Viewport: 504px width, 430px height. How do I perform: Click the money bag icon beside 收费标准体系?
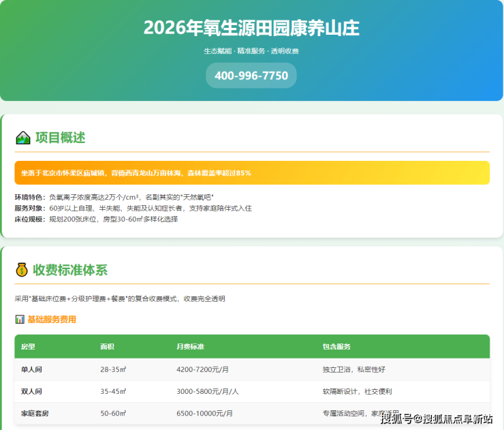coord(22,270)
